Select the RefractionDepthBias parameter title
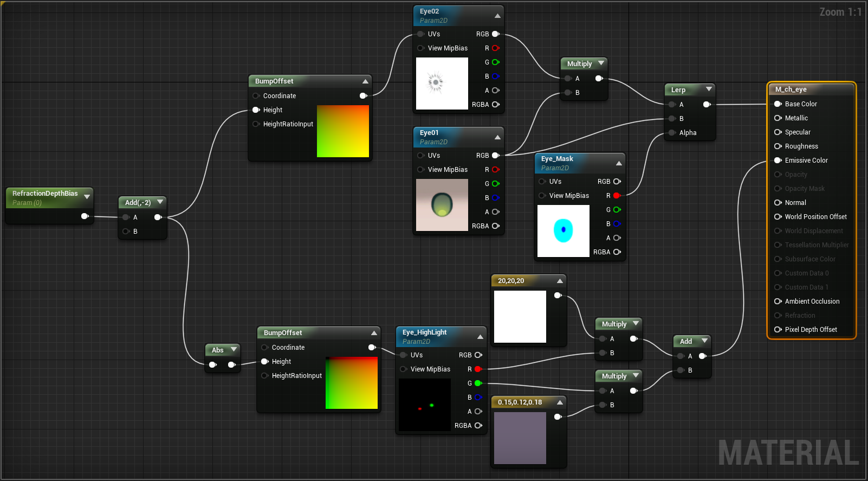The image size is (868, 481). [45, 194]
